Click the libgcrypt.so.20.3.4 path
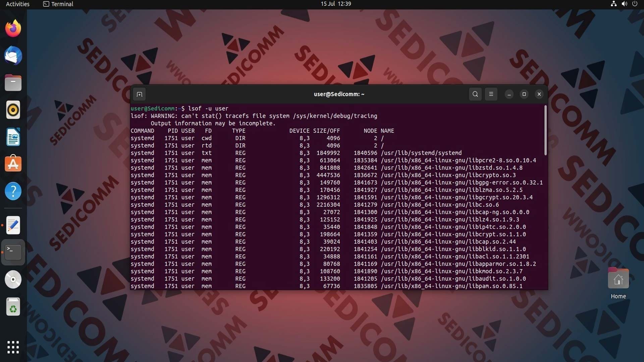Viewport: 644px width, 362px height. 457,197
